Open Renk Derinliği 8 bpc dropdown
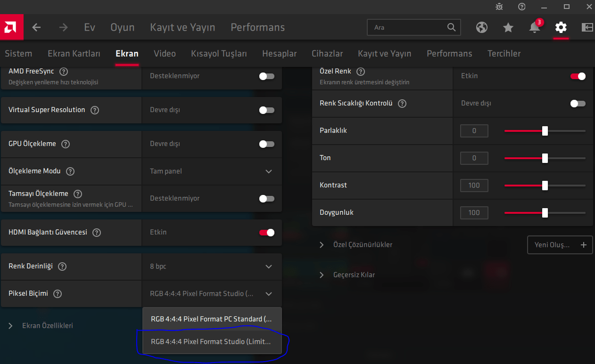This screenshot has width=595, height=364. click(x=212, y=267)
